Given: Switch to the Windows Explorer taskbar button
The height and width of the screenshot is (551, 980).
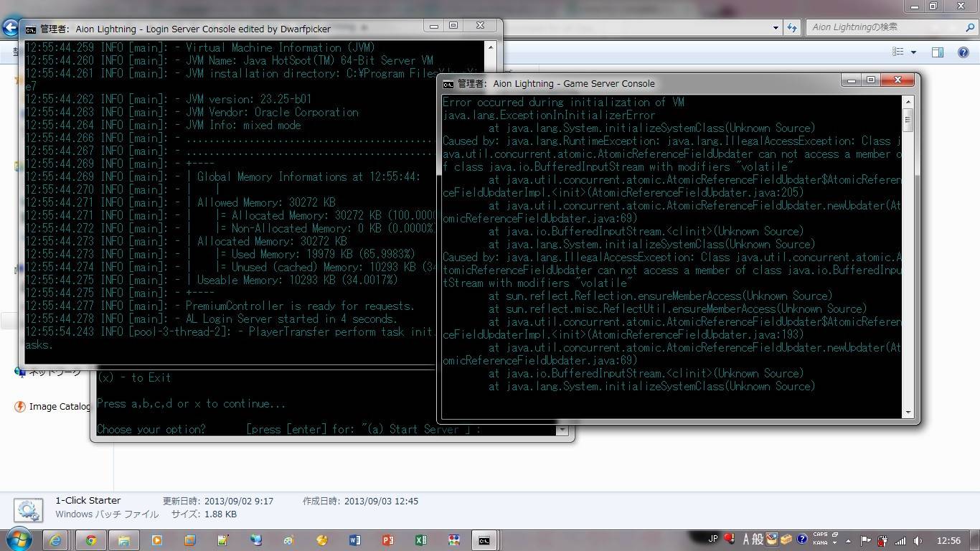Looking at the screenshot, I should tap(123, 540).
